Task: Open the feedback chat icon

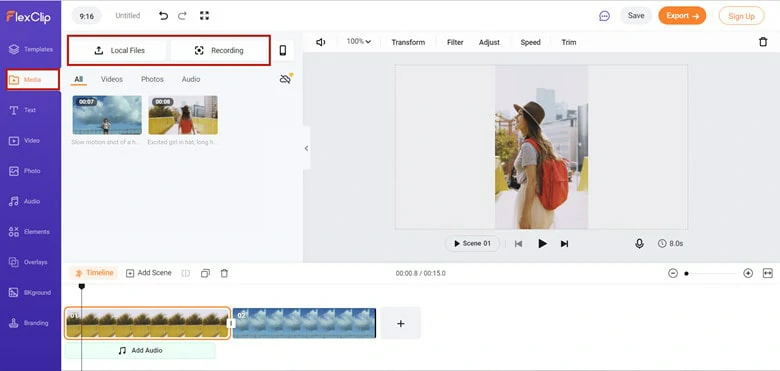Action: [x=604, y=16]
